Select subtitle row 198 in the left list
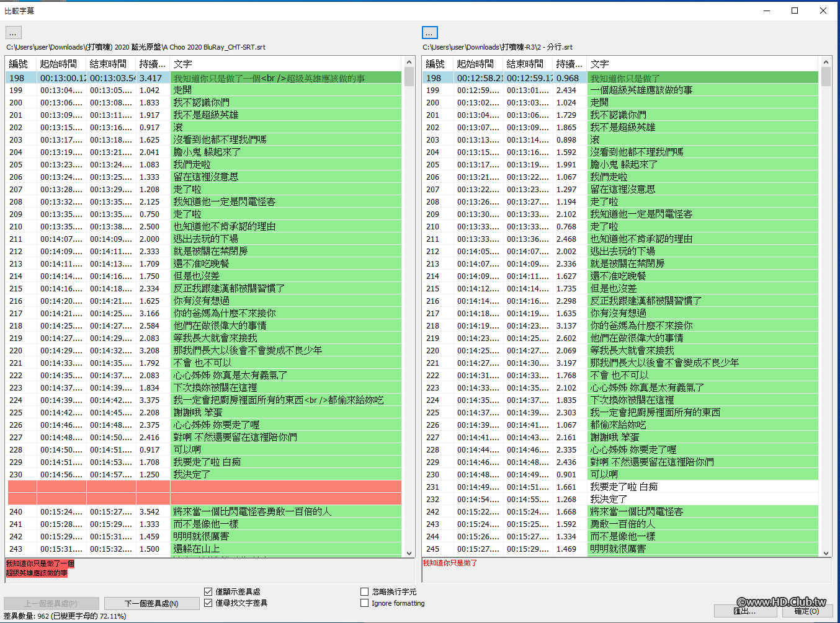Viewport: 840px width, 623px height. (x=186, y=77)
